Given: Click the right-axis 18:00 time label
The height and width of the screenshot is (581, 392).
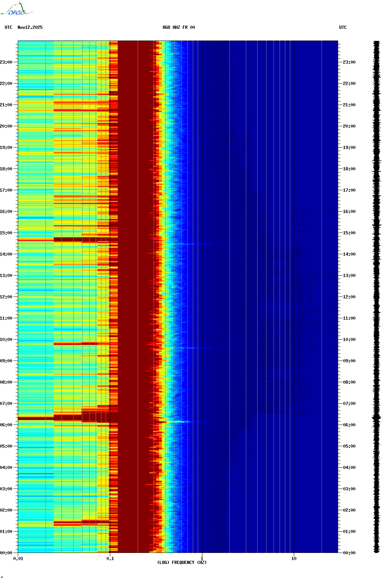Looking at the screenshot, I should (349, 169).
